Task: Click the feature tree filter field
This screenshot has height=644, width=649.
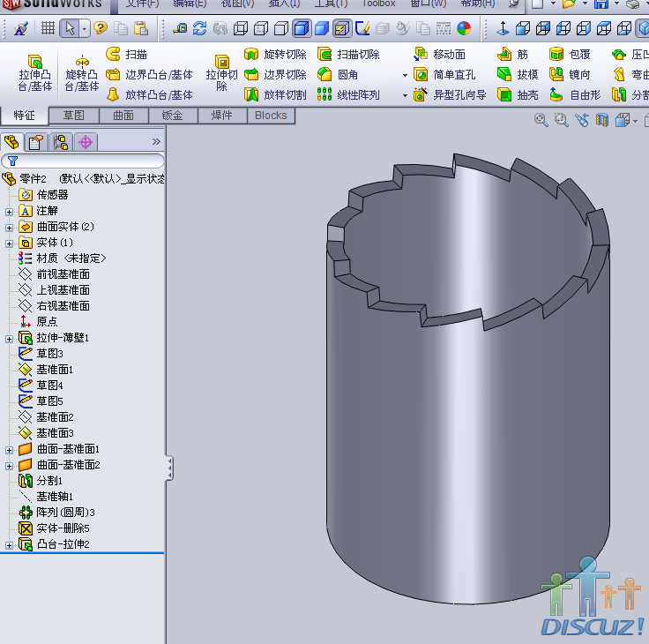Action: click(x=83, y=161)
